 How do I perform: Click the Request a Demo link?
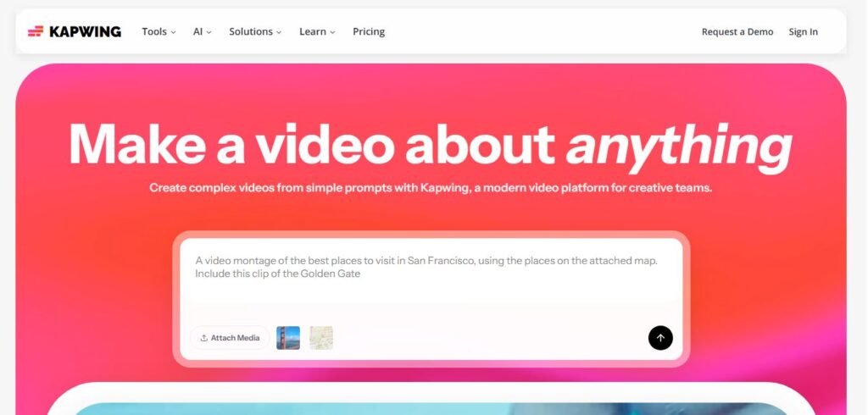click(737, 31)
